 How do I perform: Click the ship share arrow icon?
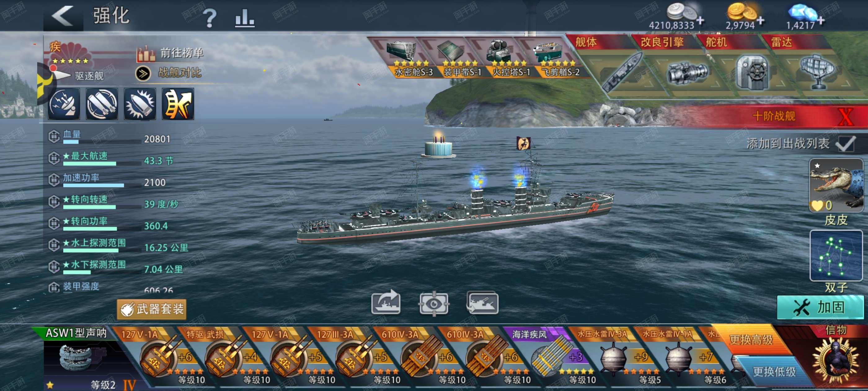tap(386, 303)
